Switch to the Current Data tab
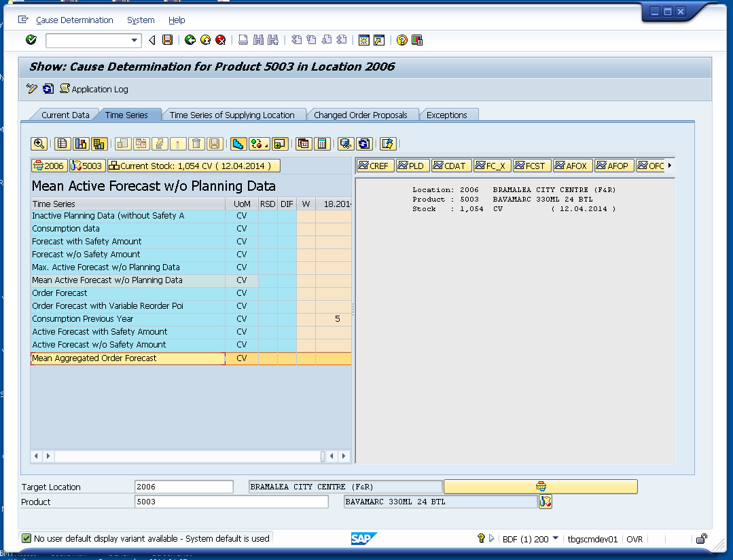733x560 pixels. [x=65, y=115]
